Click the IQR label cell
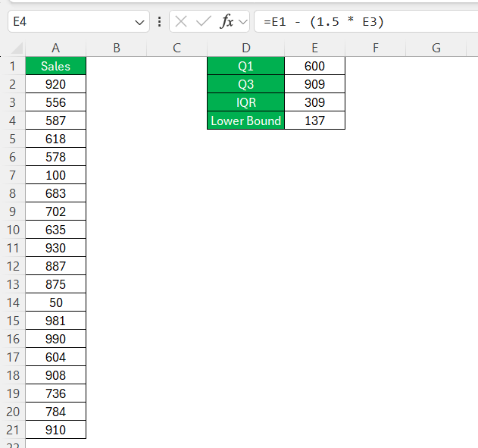 [x=245, y=102]
